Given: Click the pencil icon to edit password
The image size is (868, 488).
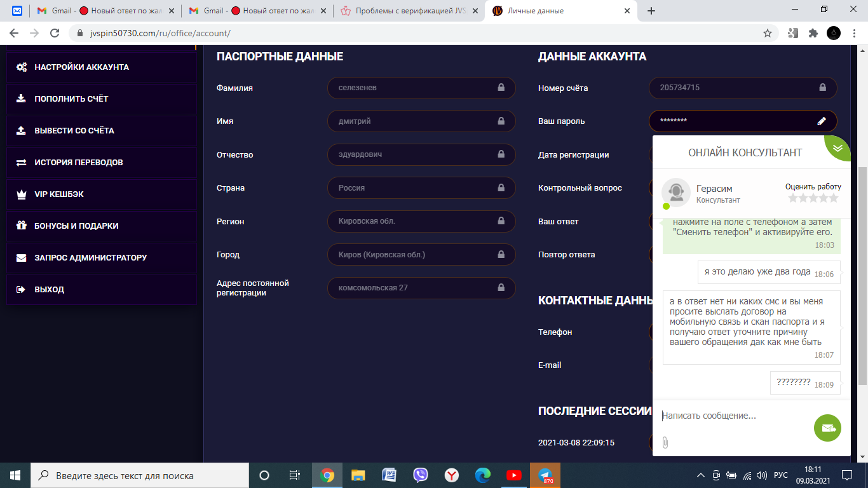Looking at the screenshot, I should coord(822,121).
